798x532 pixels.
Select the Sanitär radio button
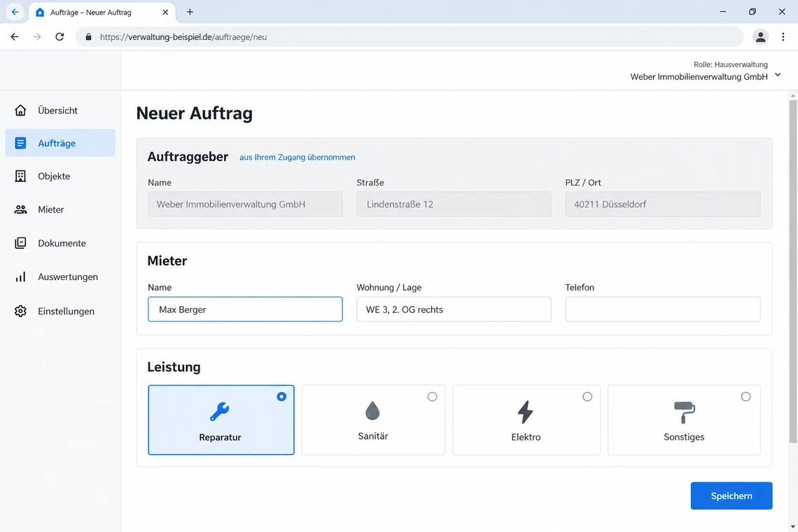(432, 397)
